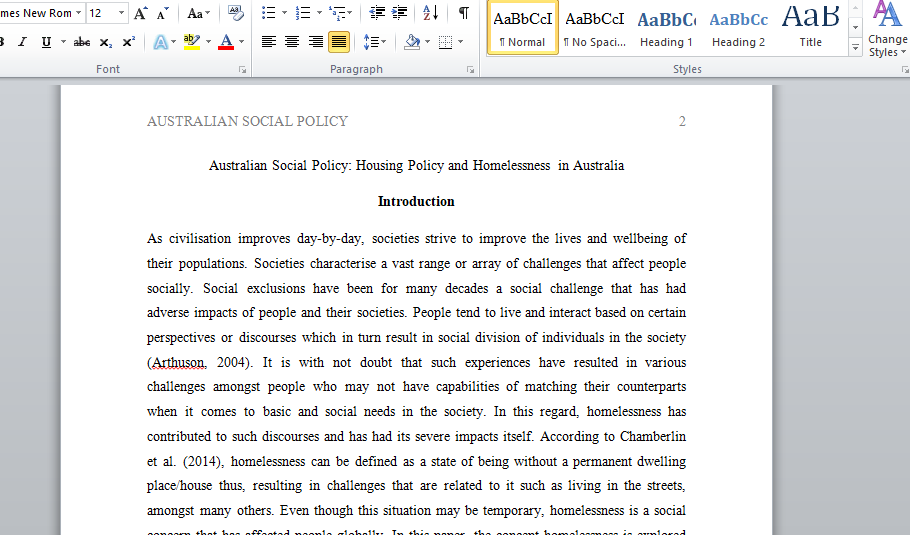Click the Sort icon
Screen dimensions: 910x535
point(431,13)
